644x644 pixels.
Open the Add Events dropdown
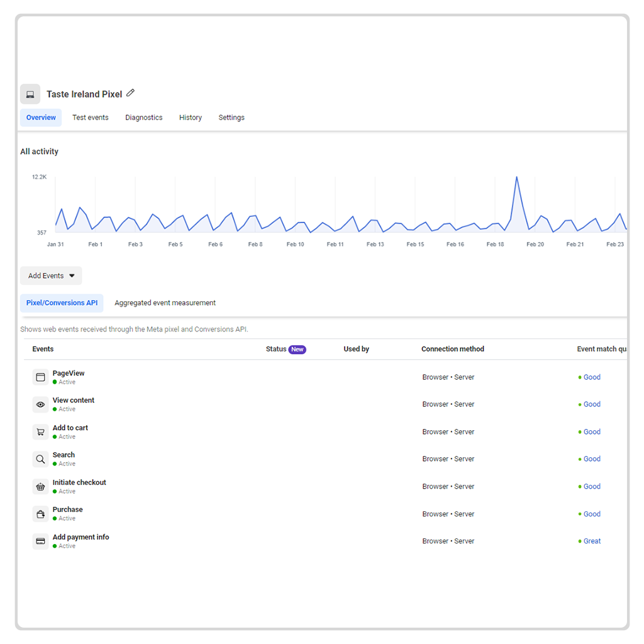click(x=51, y=275)
